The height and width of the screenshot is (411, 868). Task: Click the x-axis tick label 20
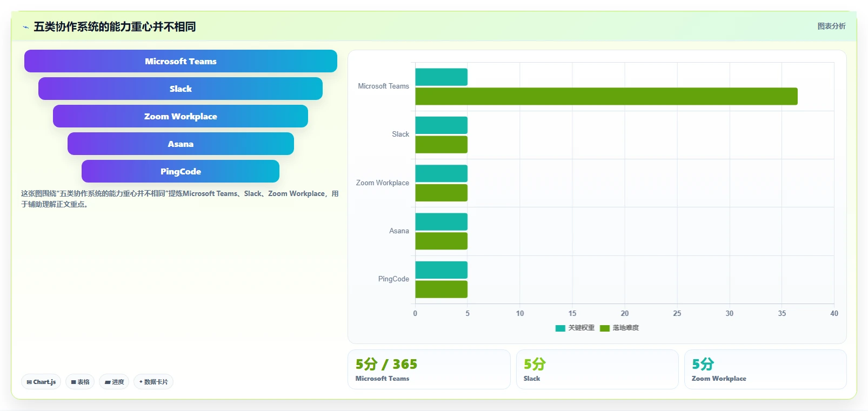(x=625, y=313)
